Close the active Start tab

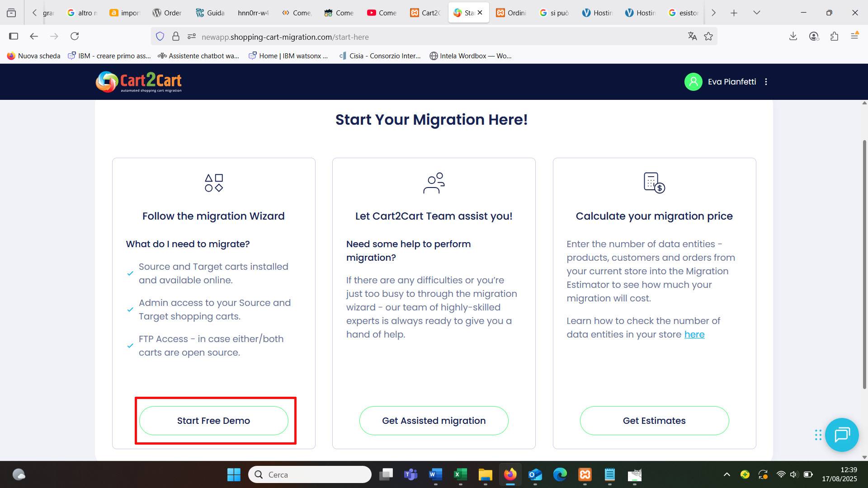(480, 13)
